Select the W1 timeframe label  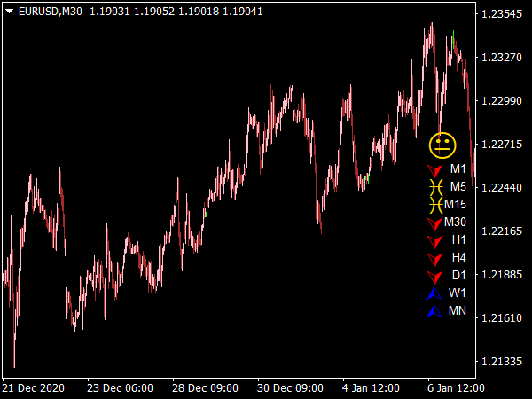(458, 293)
